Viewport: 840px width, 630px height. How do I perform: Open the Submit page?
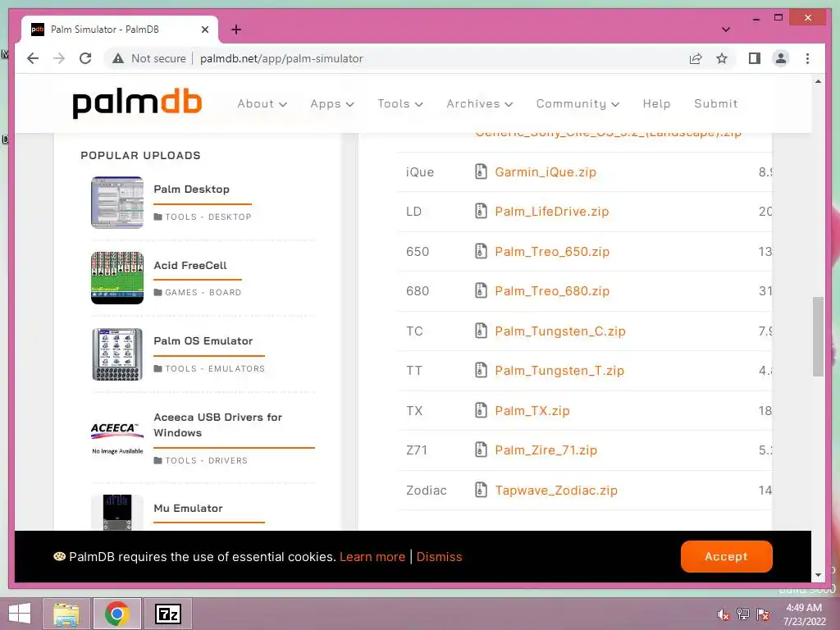(x=715, y=103)
